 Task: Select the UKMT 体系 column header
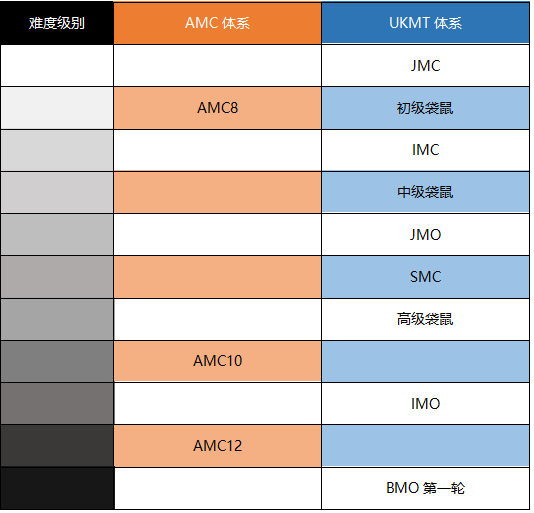(426, 23)
